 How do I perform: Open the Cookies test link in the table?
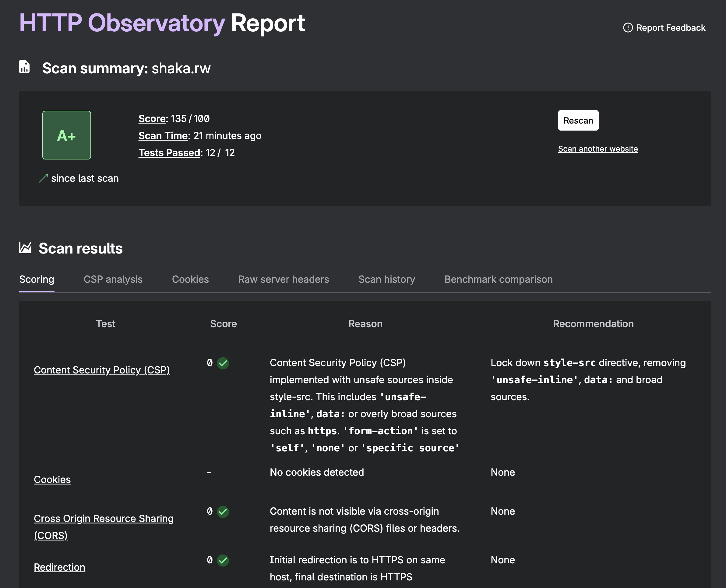(x=52, y=480)
